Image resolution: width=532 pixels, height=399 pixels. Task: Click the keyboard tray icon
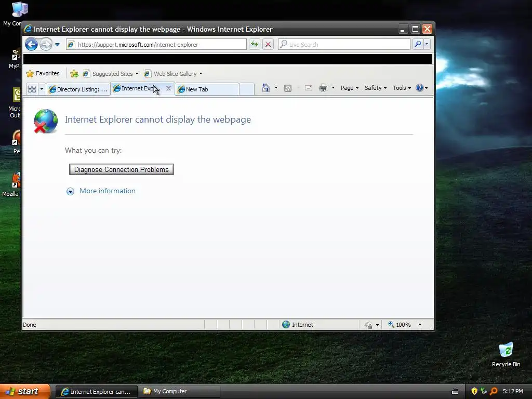tap(455, 392)
